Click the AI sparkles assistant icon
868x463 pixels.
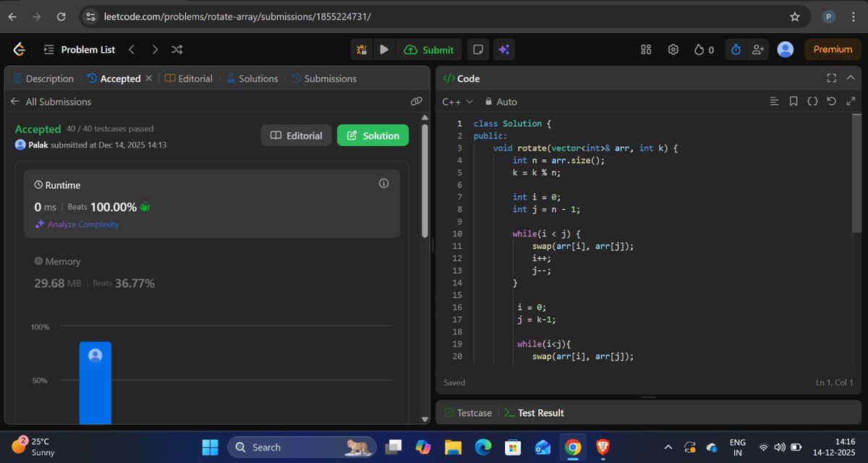(x=504, y=49)
